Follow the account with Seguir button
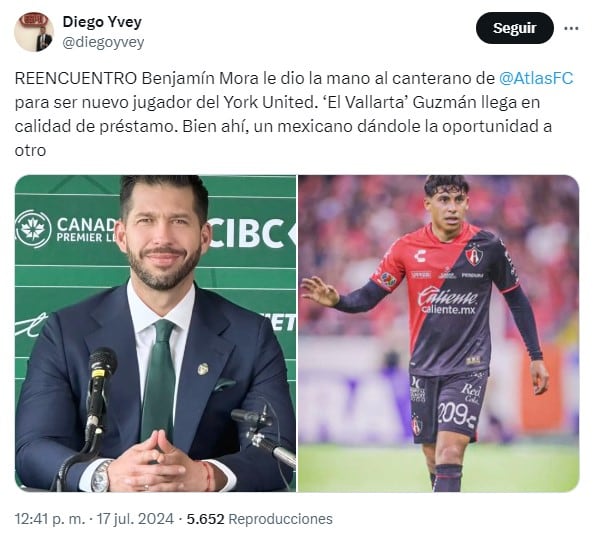The image size is (596, 536). pyautogui.click(x=514, y=28)
